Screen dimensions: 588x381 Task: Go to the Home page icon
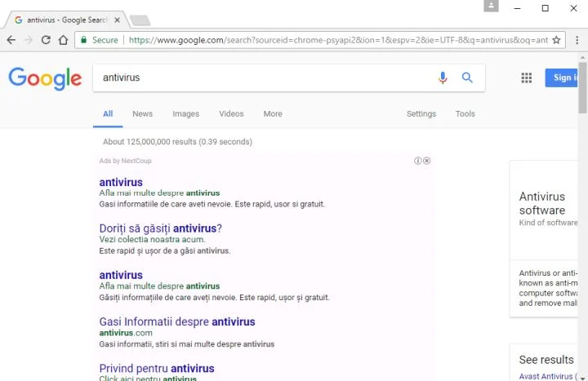pyautogui.click(x=63, y=40)
